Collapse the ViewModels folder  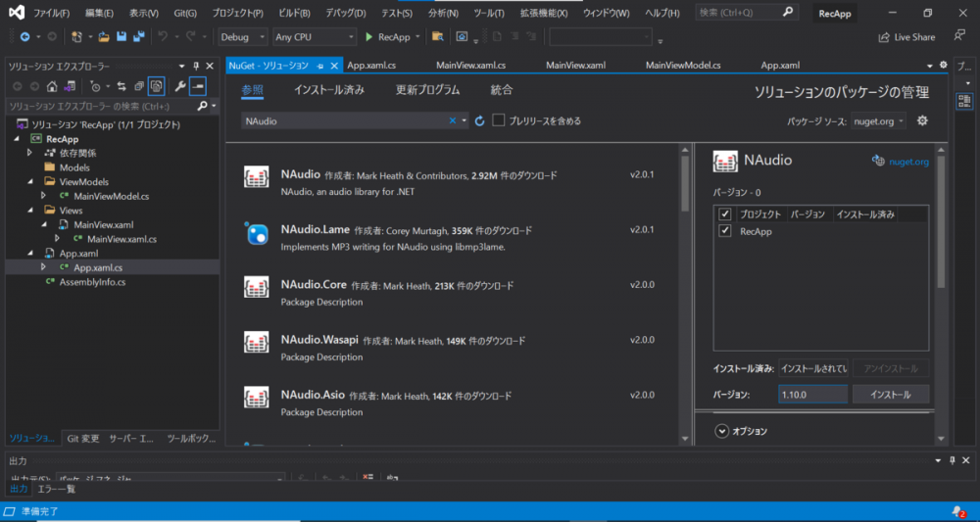point(29,182)
